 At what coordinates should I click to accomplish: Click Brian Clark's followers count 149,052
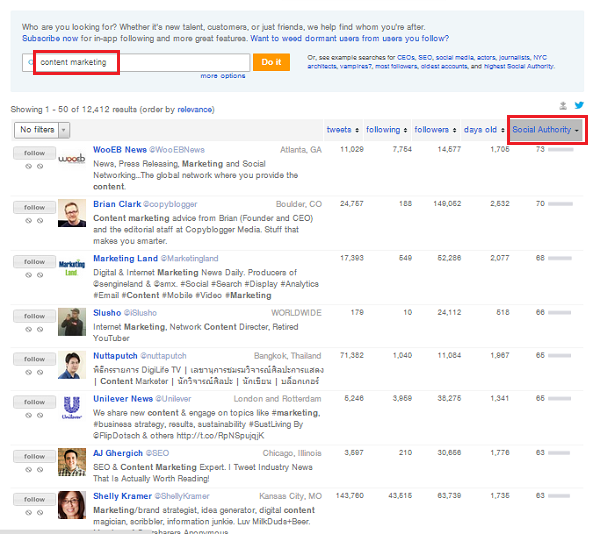(x=447, y=204)
